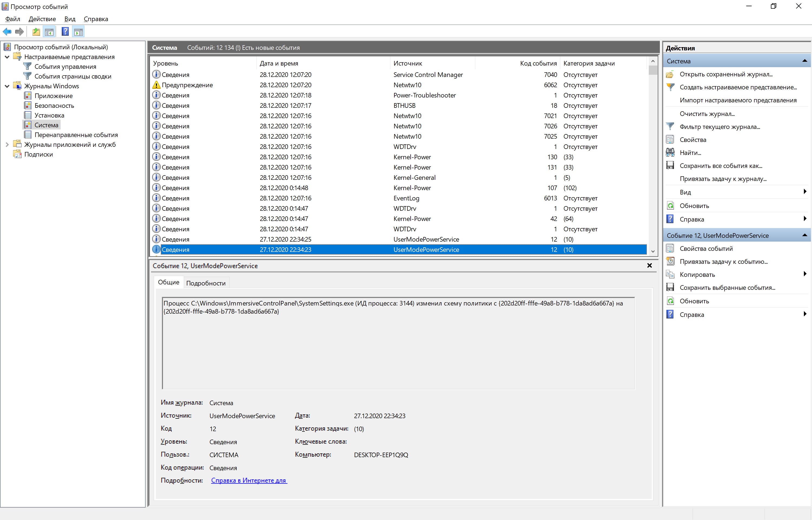The height and width of the screenshot is (520, 812).
Task: Click the folder Up-one-level toolbar icon
Action: [x=36, y=32]
